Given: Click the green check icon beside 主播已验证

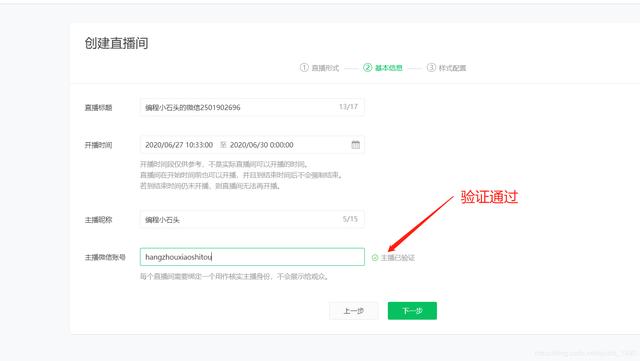Looking at the screenshot, I should tap(375, 258).
